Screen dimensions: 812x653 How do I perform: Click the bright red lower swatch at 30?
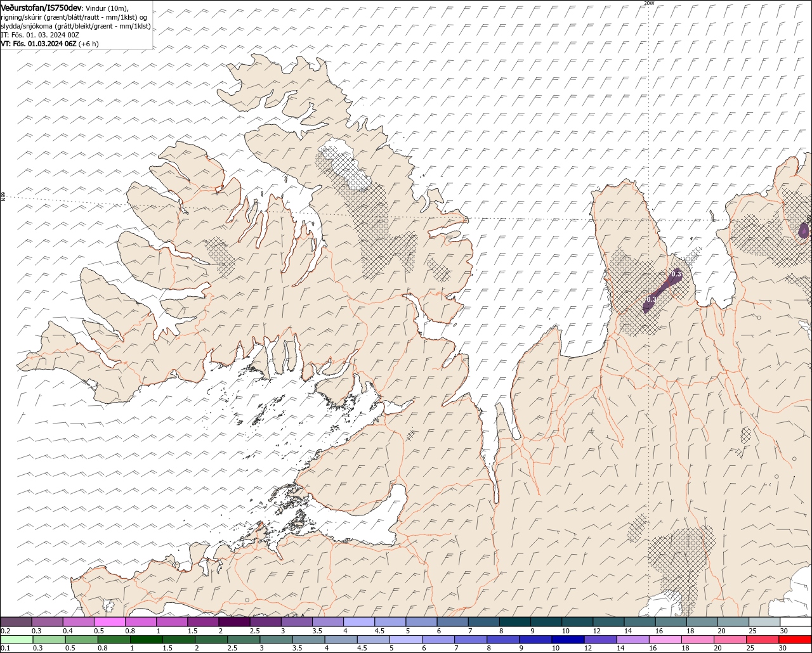click(x=796, y=640)
